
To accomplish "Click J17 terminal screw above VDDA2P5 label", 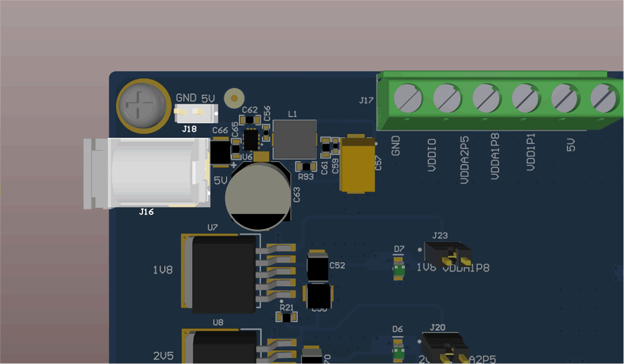I will (x=487, y=98).
